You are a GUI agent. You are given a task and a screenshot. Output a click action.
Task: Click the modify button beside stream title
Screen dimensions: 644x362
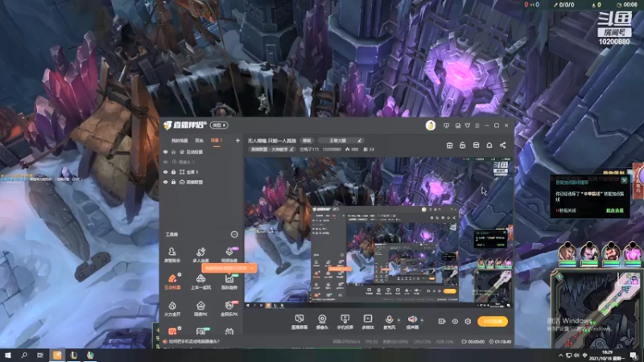(307, 140)
